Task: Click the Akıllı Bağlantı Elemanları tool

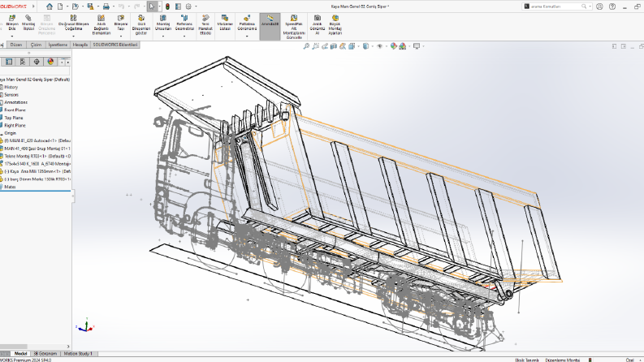Action: 101,24
